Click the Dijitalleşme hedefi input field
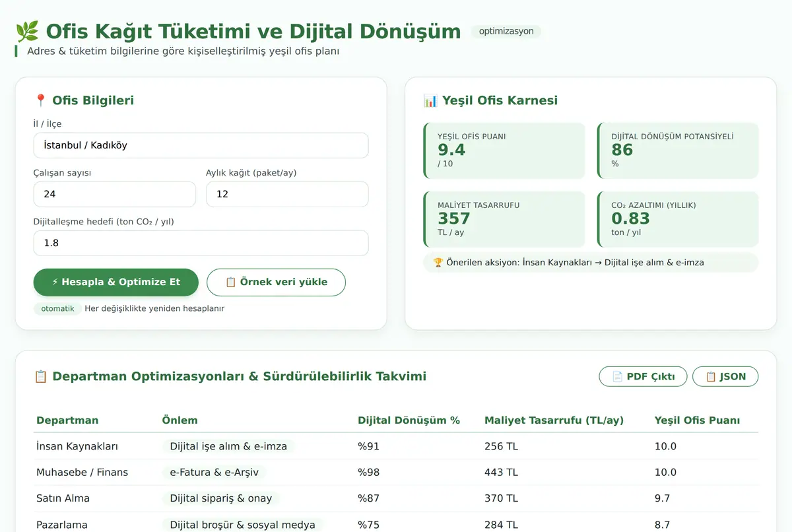 tap(201, 243)
